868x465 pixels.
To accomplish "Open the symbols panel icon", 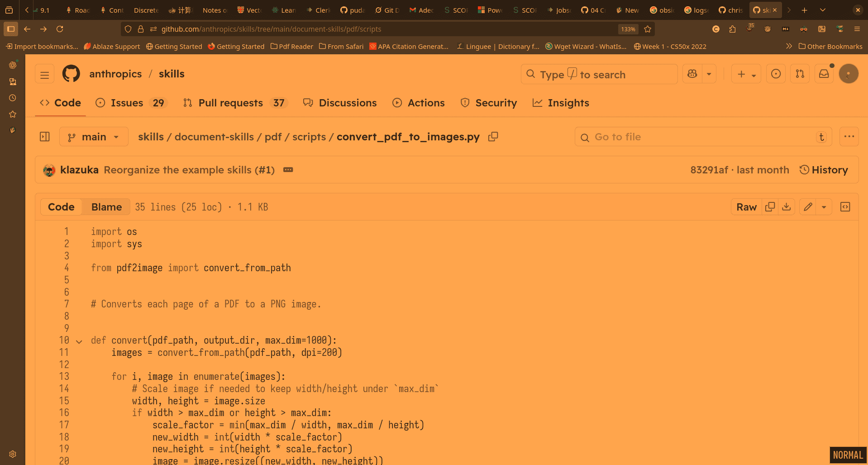I will coord(845,207).
